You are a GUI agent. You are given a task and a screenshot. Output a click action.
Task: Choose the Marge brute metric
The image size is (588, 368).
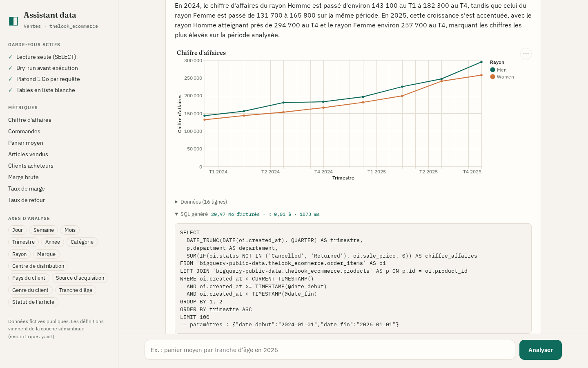point(23,177)
